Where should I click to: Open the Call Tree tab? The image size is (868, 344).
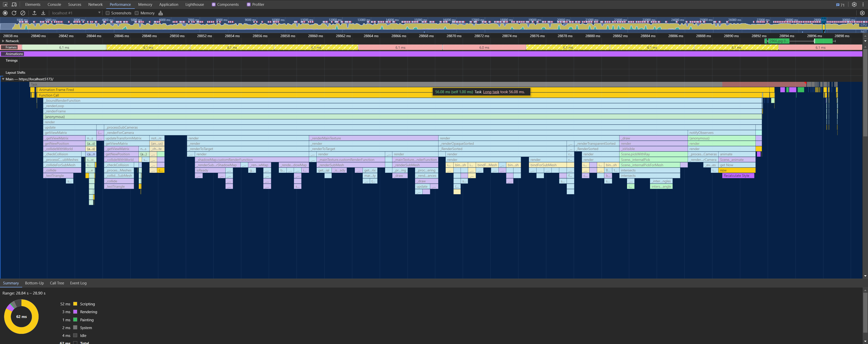click(57, 283)
